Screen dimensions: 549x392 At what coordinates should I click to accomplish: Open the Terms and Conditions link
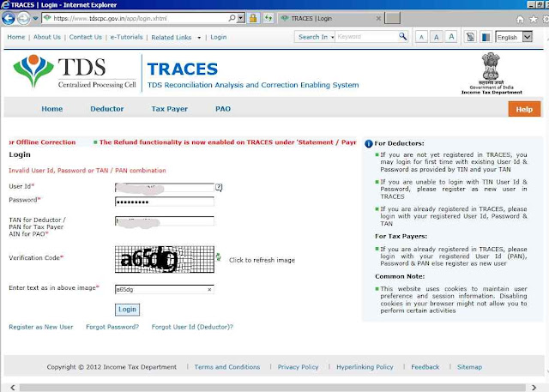(x=227, y=367)
